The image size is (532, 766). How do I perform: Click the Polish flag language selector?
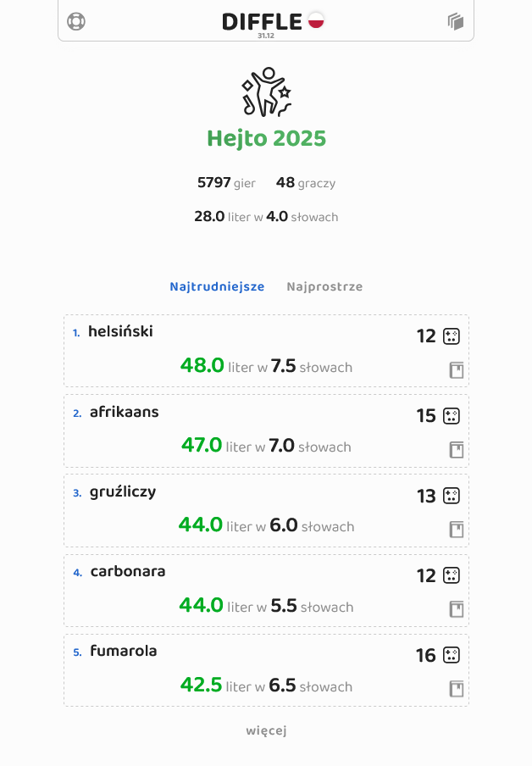click(316, 20)
